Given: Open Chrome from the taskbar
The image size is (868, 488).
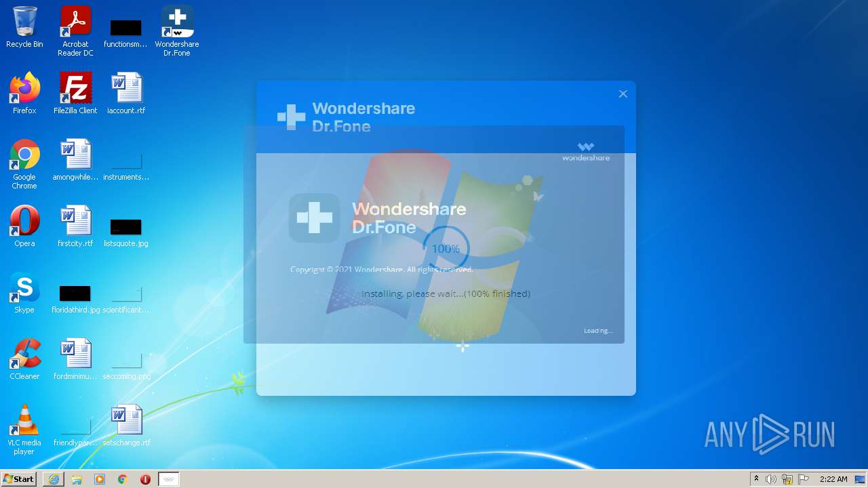Looking at the screenshot, I should [123, 479].
